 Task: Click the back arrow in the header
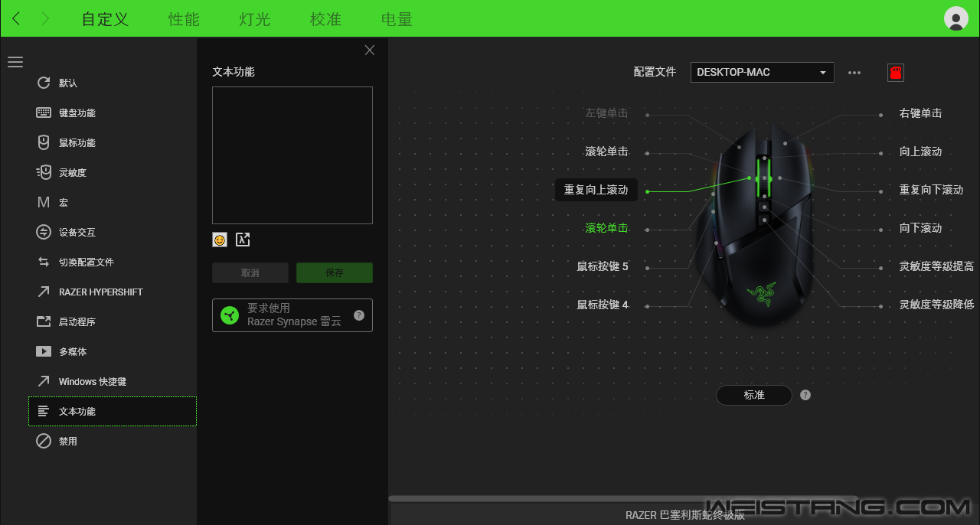click(17, 19)
